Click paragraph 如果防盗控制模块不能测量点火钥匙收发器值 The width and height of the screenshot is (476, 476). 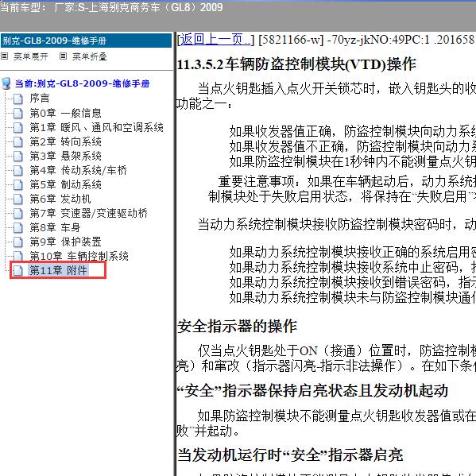click(326, 424)
